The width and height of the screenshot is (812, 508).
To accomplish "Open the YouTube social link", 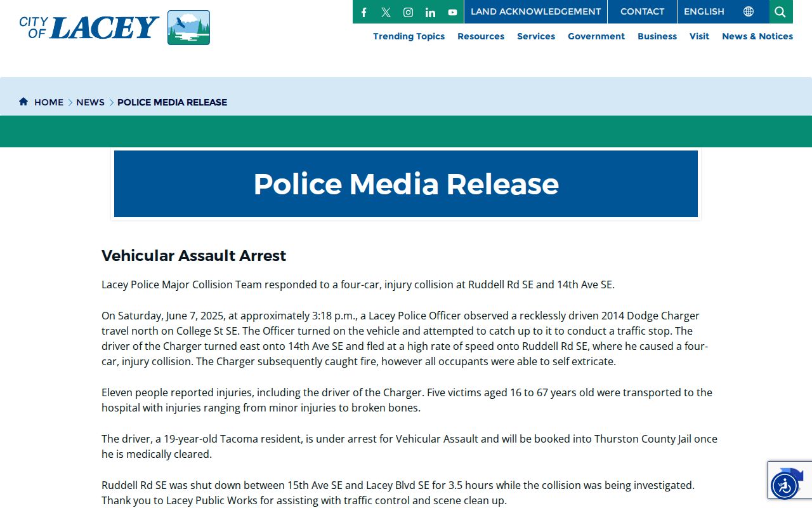I will 452,12.
